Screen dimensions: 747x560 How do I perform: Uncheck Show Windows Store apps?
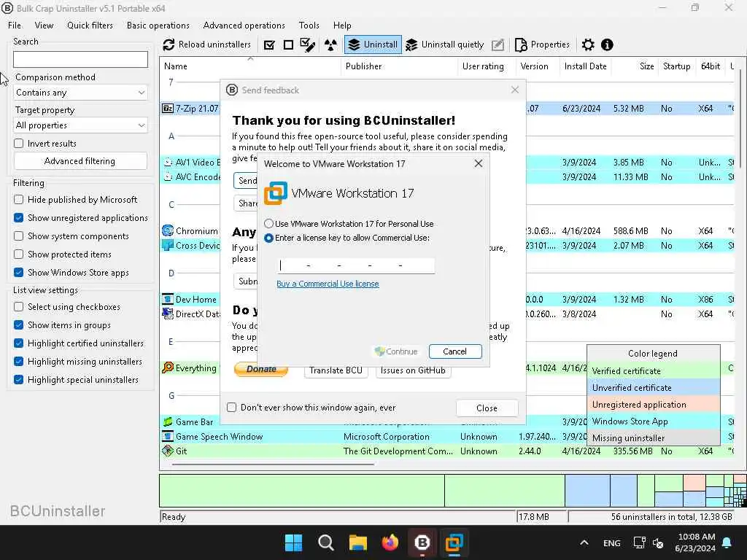[18, 273]
